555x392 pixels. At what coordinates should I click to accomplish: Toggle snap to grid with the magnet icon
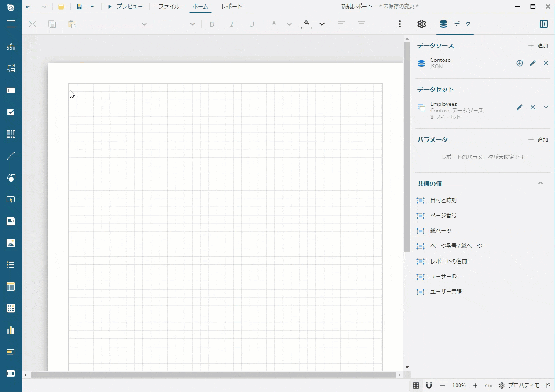click(x=429, y=385)
